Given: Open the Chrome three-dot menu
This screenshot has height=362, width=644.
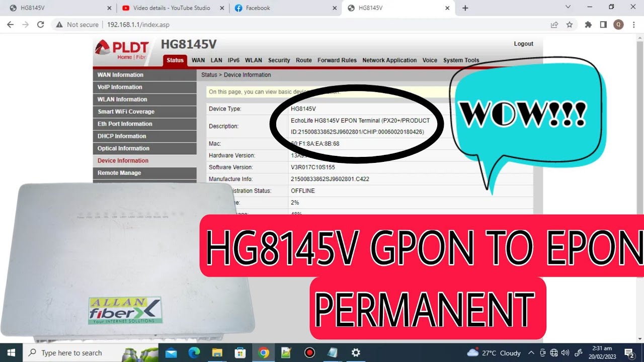Looking at the screenshot, I should (633, 24).
